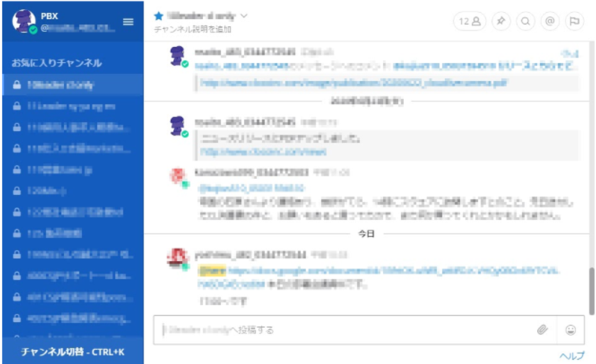
Task: Open pinned posts with the pin icon
Action: pyautogui.click(x=501, y=21)
